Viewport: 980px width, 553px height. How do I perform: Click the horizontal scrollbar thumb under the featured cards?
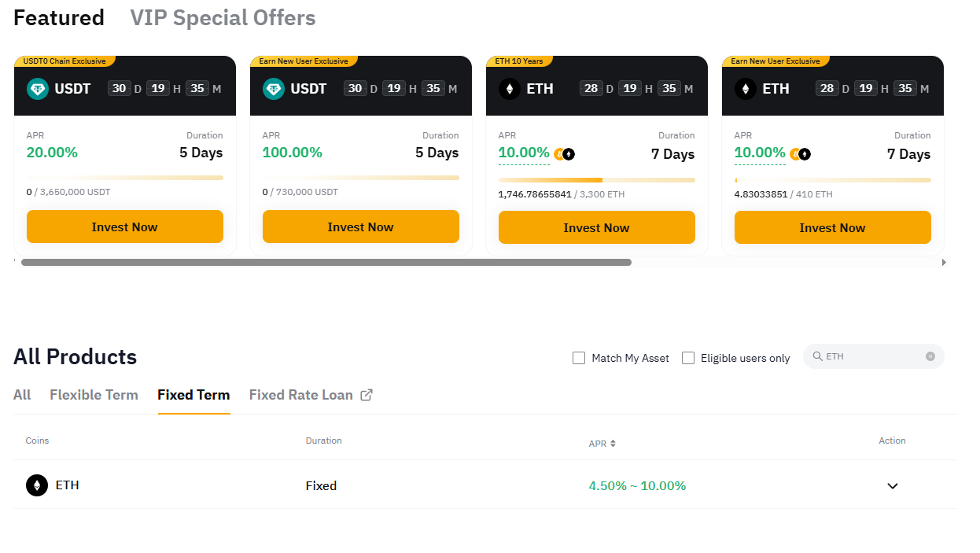pyautogui.click(x=326, y=262)
